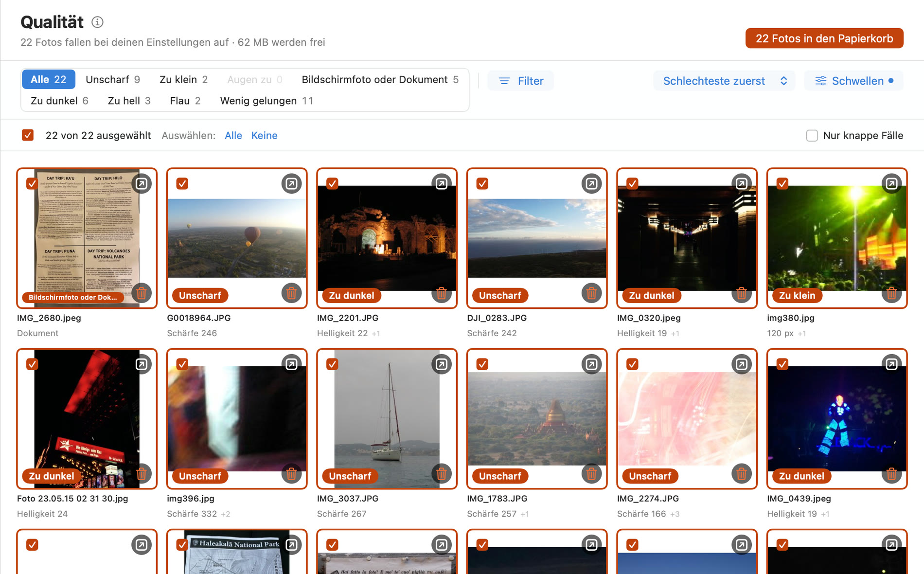
Task: Click trash icon on IMG_2274.JPG thumbnail
Action: tap(741, 474)
